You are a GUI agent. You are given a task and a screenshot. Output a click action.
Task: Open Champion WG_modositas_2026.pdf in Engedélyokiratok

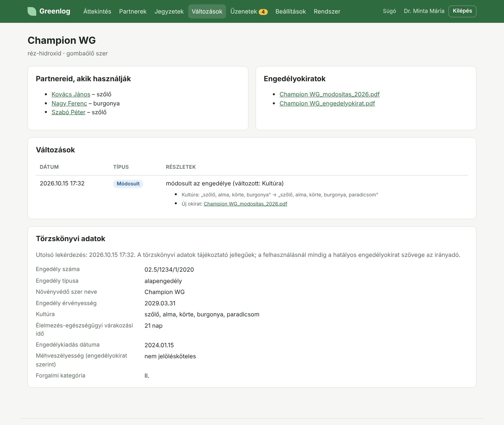pyautogui.click(x=329, y=94)
